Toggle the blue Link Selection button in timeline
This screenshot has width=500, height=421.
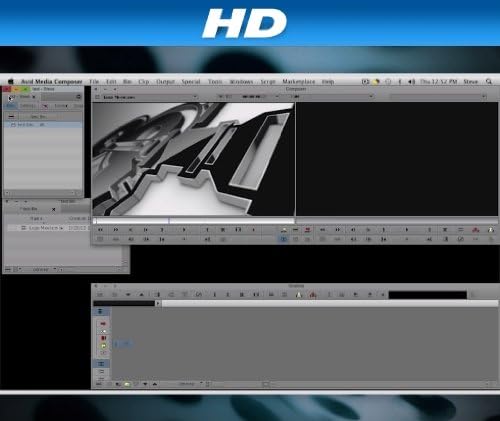101,363
